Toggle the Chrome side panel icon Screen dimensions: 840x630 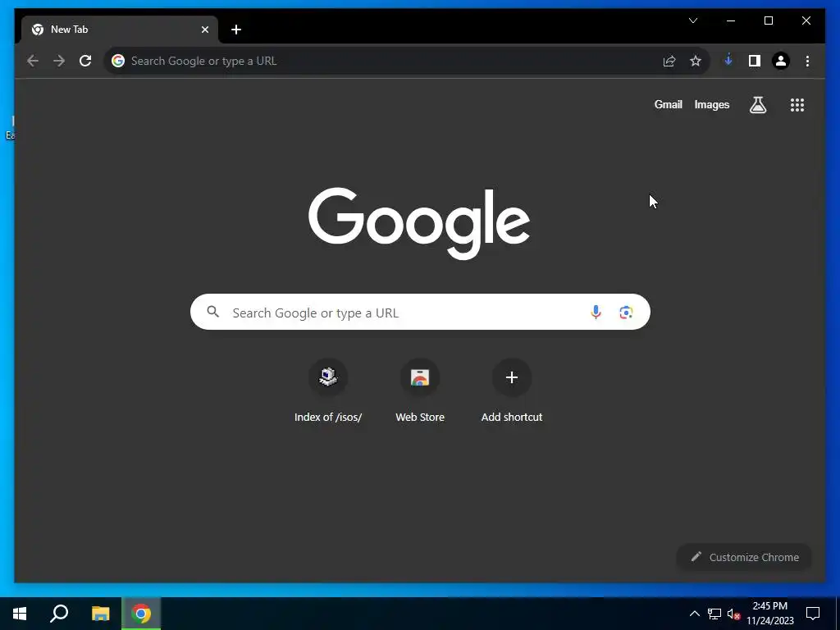[x=755, y=61]
